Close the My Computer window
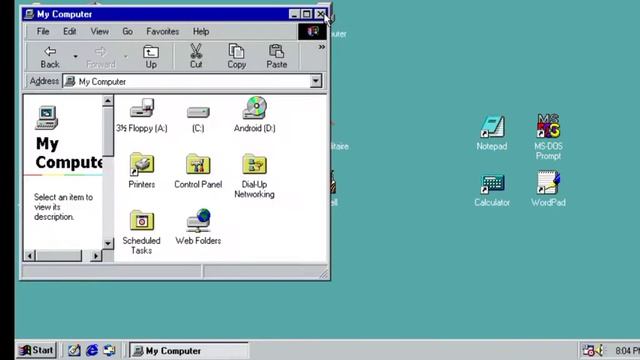 (320, 14)
